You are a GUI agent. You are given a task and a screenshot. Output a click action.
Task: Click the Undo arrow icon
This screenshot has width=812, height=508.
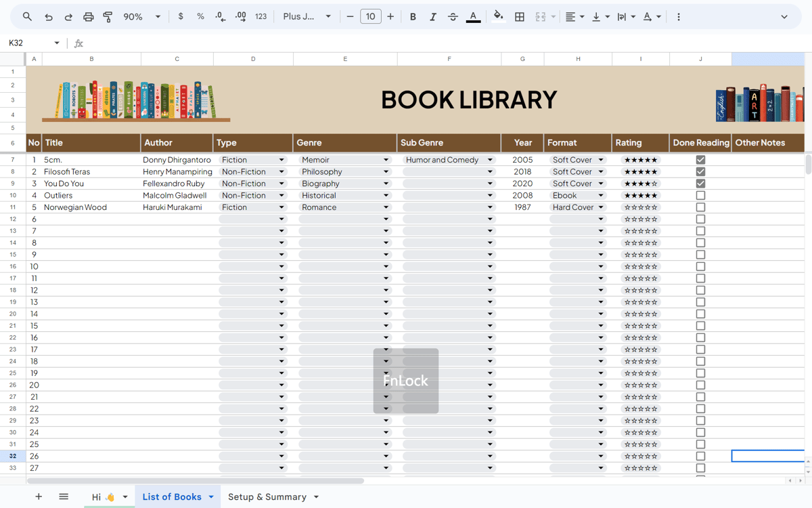[x=48, y=17]
